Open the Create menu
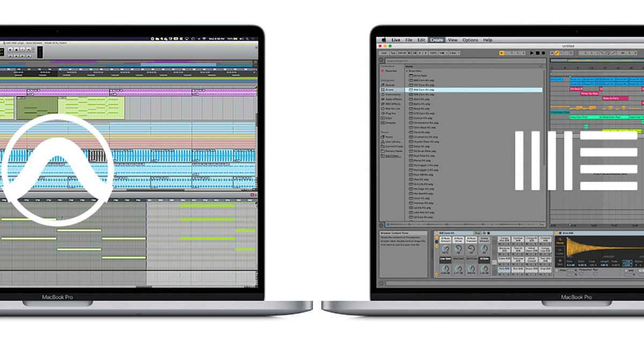The height and width of the screenshot is (338, 644). 436,40
